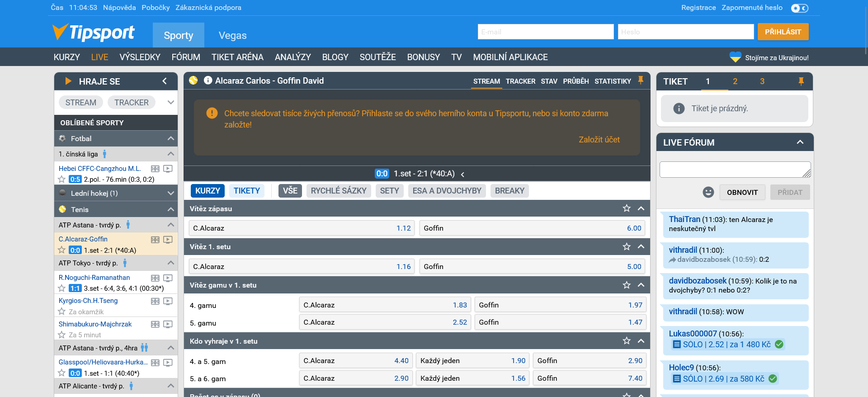This screenshot has height=397, width=868.
Task: Switch to the STAV match tab
Action: coord(549,81)
